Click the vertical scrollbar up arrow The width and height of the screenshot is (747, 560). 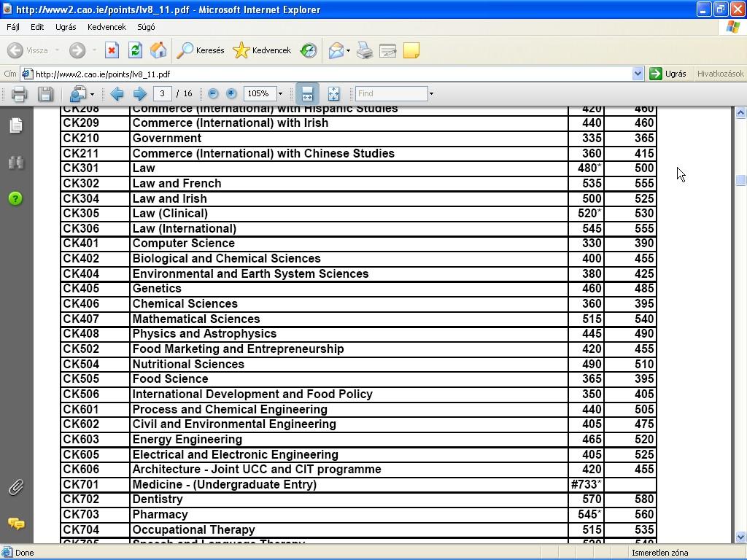pyautogui.click(x=740, y=113)
